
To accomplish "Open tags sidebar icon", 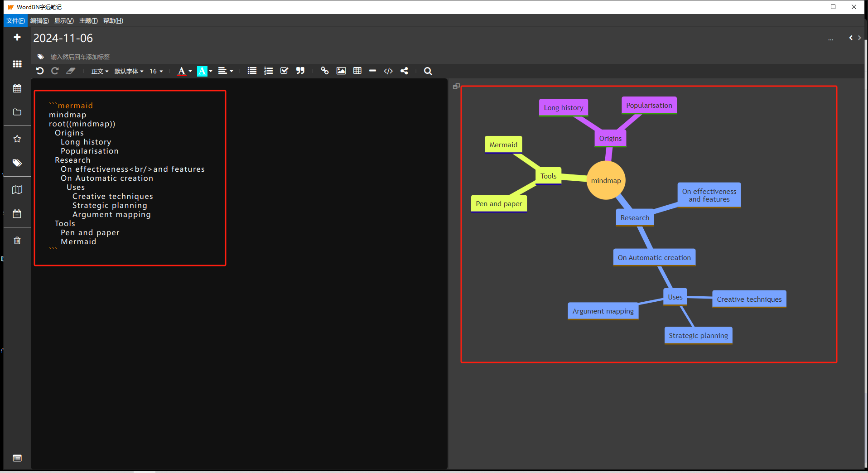I will [x=17, y=163].
